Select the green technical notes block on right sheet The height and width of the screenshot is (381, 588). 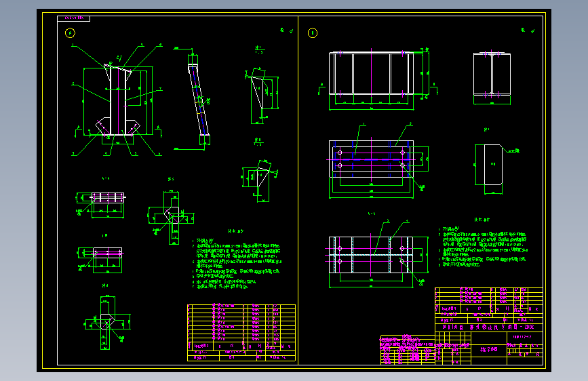(x=483, y=242)
